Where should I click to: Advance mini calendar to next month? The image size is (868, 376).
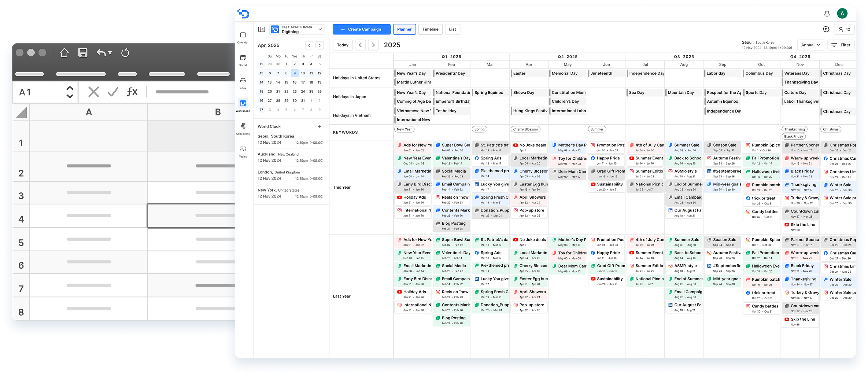tap(320, 45)
